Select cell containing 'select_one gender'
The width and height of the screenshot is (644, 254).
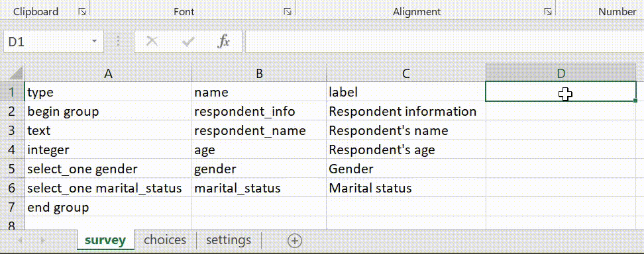(108, 169)
